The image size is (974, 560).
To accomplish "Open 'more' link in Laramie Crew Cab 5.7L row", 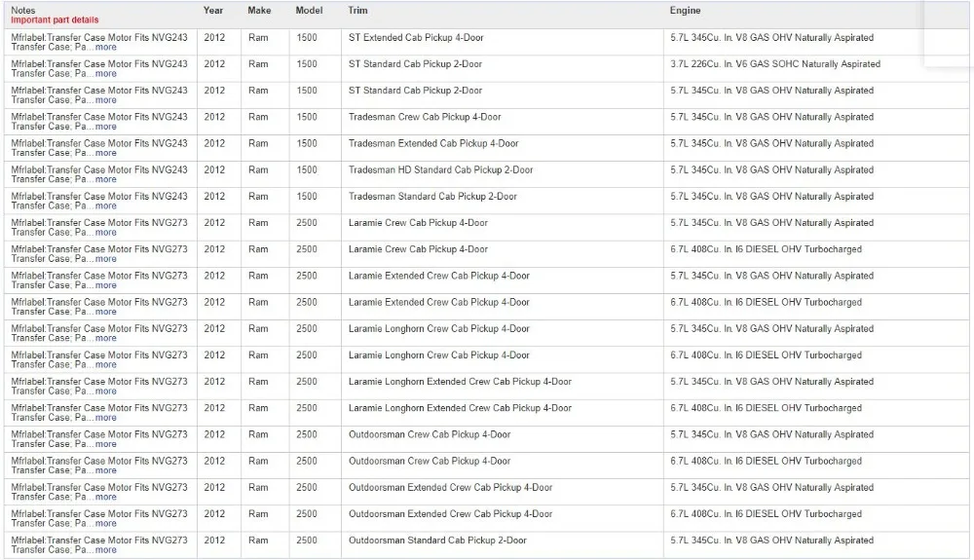I will point(105,233).
